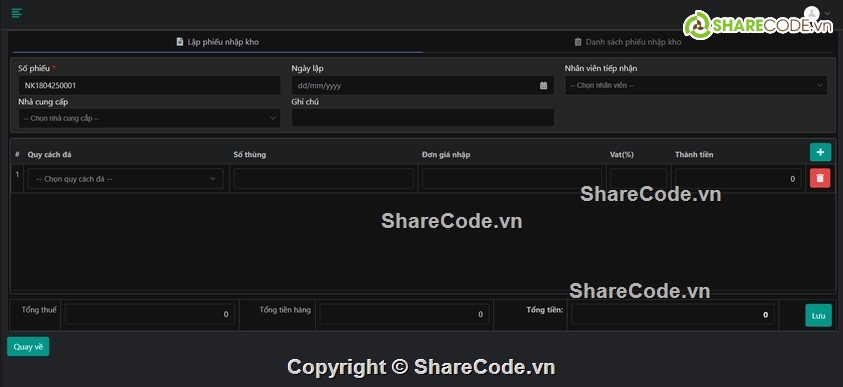Open the user avatar profile menu
Image resolution: width=843 pixels, height=387 pixels.
point(811,13)
